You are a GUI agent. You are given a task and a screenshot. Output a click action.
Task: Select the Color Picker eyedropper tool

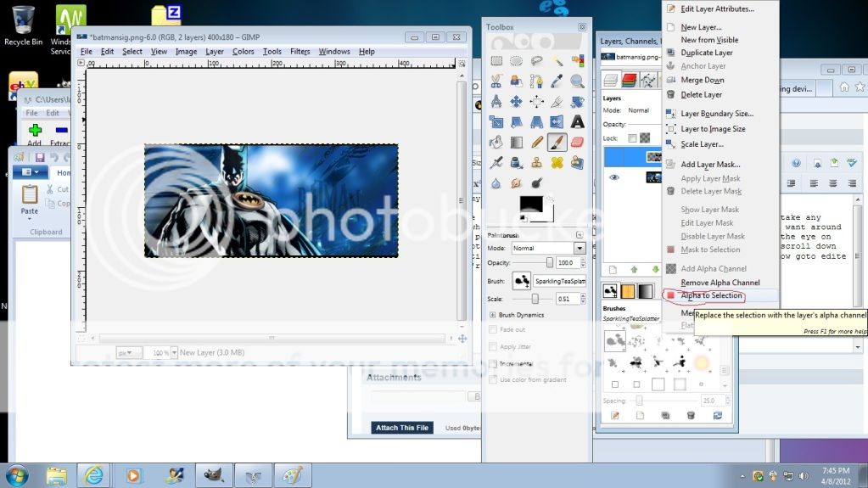[557, 81]
